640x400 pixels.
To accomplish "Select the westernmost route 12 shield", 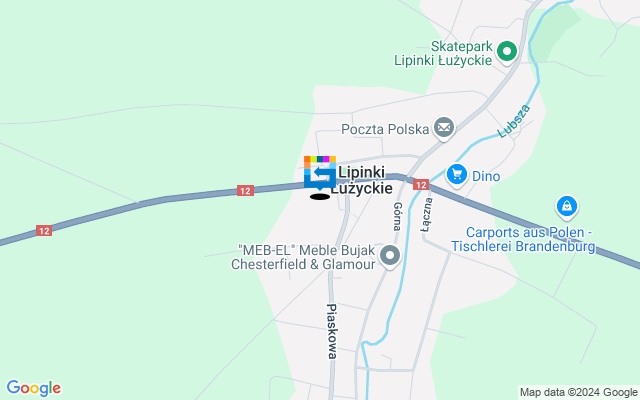I will coord(44,231).
